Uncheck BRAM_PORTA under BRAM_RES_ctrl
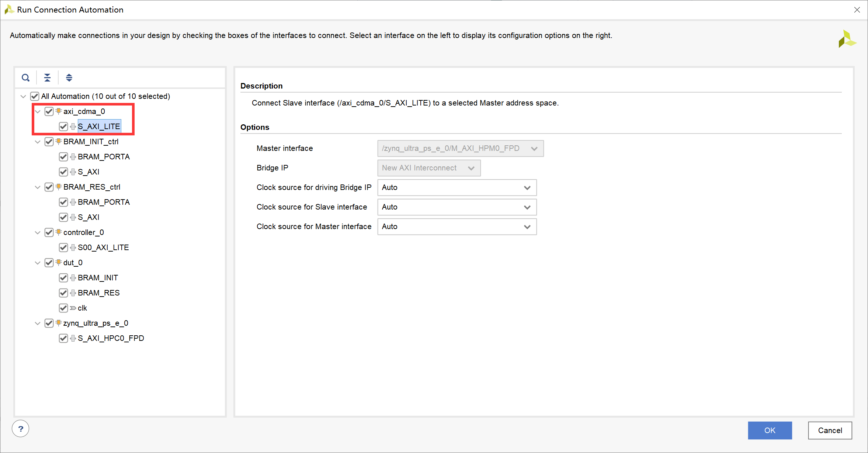 pos(63,202)
